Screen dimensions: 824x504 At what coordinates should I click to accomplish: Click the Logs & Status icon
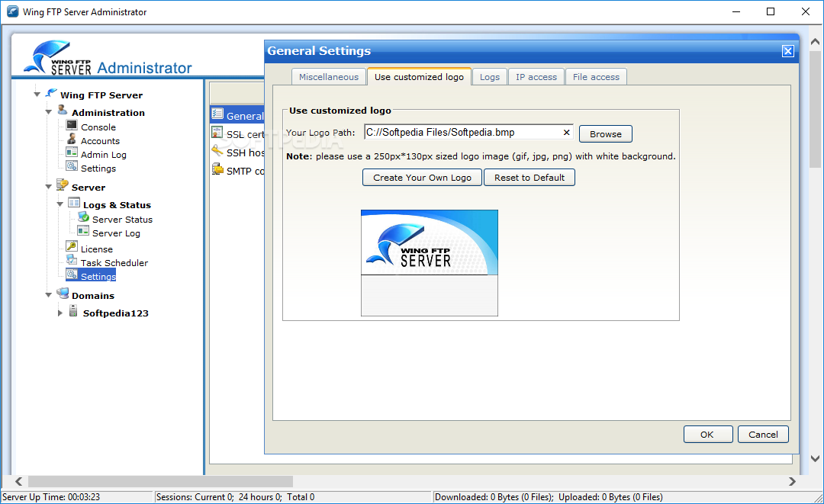pyautogui.click(x=74, y=203)
